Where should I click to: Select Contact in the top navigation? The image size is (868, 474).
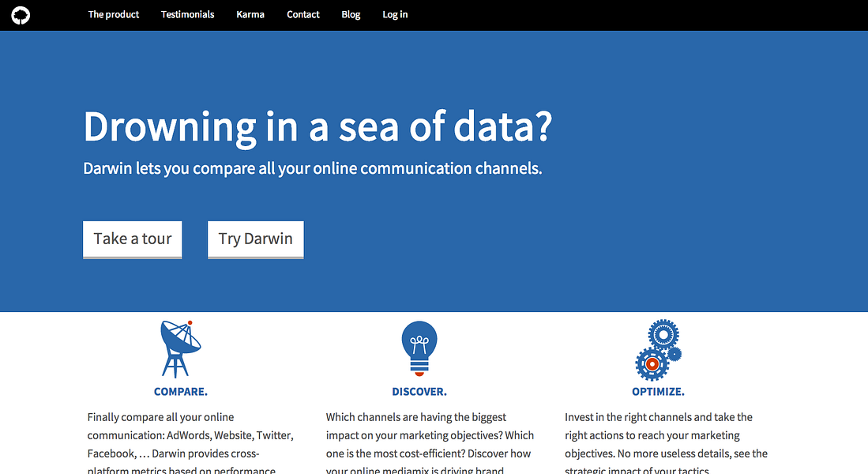click(x=302, y=14)
